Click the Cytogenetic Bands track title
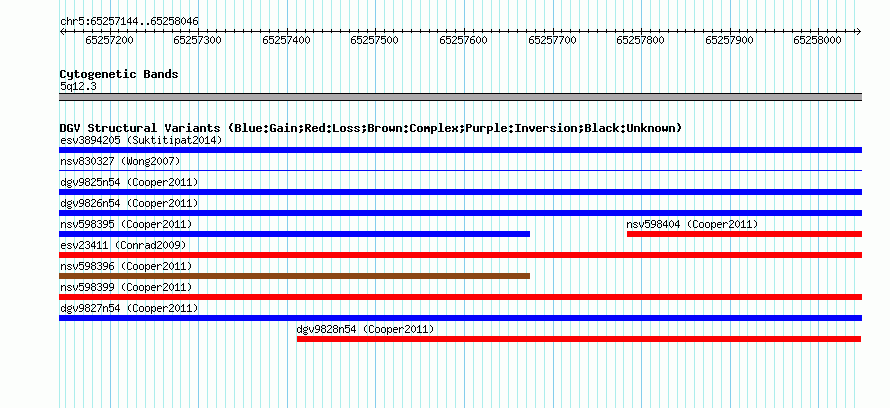This screenshot has height=408, width=890. (x=119, y=74)
